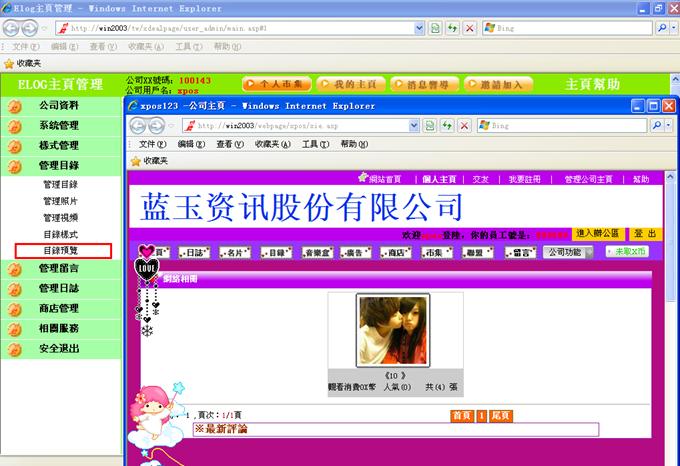
Task: Click the 尾頁 pagination link
Action: [x=502, y=415]
